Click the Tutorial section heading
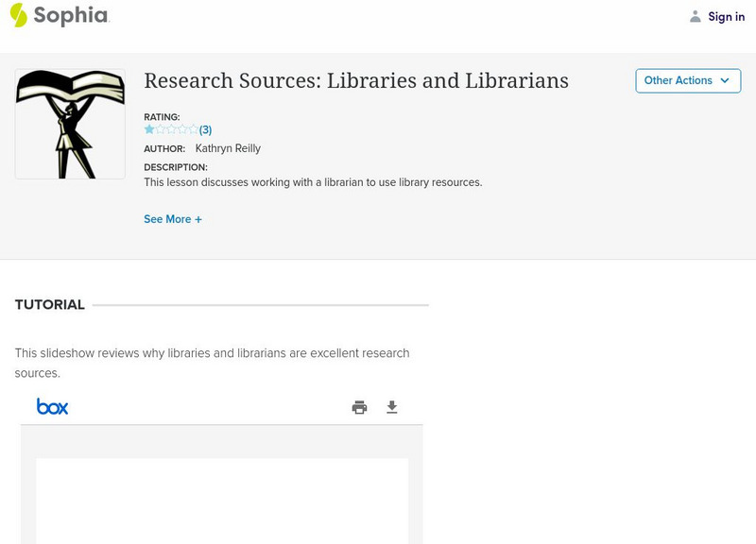This screenshot has height=544, width=756. click(x=50, y=305)
